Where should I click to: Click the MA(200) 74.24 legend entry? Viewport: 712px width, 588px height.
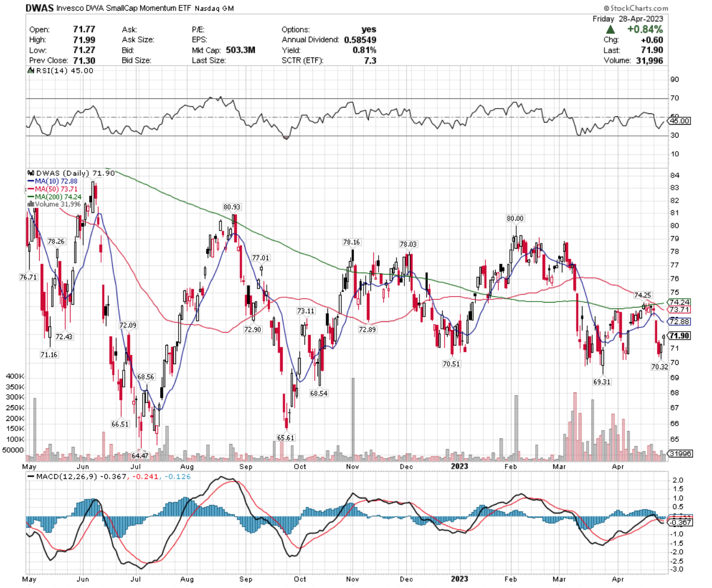pos(58,197)
